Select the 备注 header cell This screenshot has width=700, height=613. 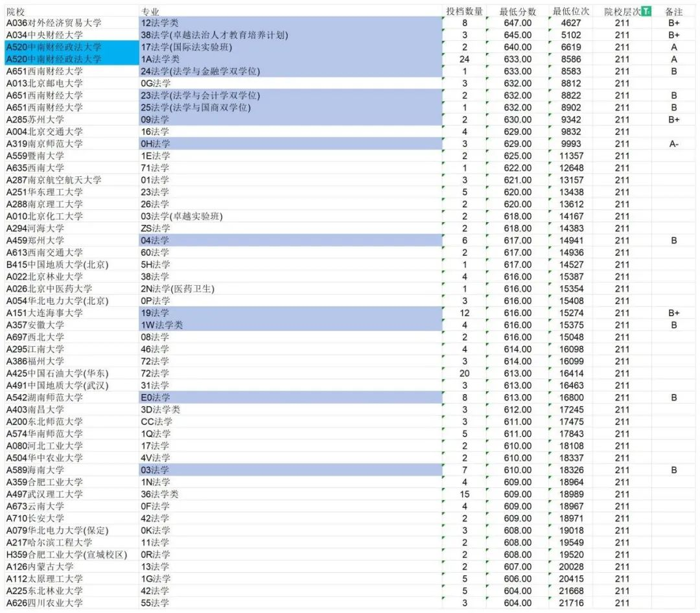pos(674,12)
